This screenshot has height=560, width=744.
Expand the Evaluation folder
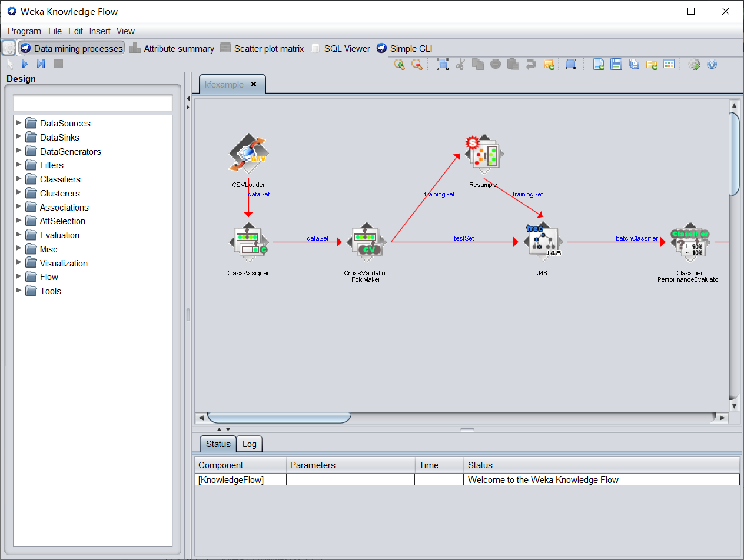click(x=18, y=235)
